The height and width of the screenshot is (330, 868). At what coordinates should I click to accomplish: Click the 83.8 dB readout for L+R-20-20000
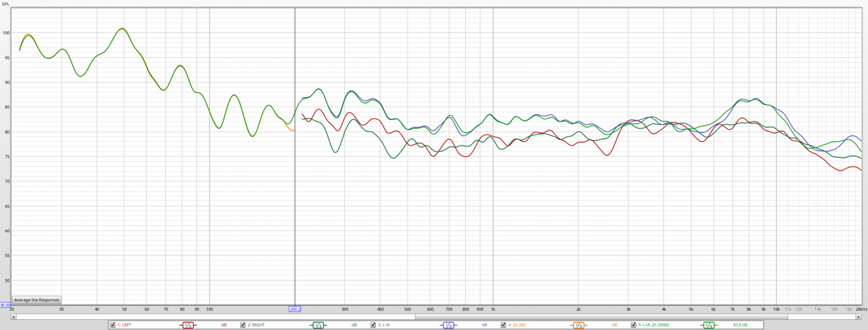click(740, 325)
